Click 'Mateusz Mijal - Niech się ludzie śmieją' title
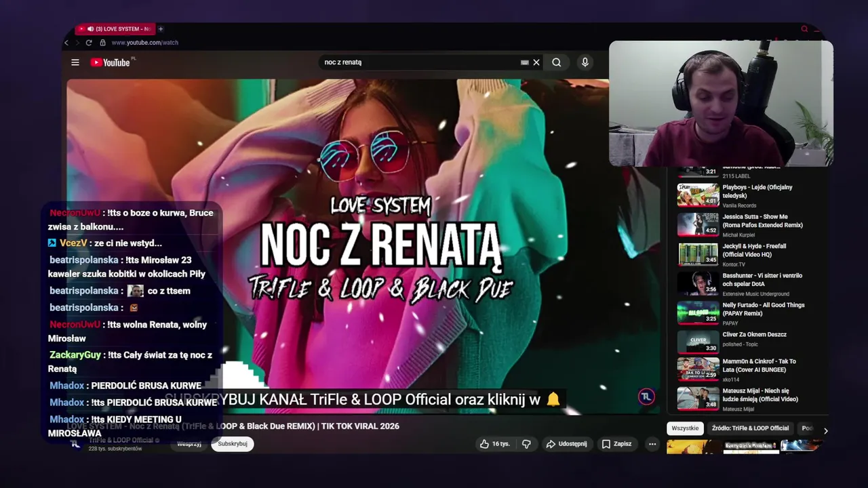The image size is (868, 488). point(760,395)
